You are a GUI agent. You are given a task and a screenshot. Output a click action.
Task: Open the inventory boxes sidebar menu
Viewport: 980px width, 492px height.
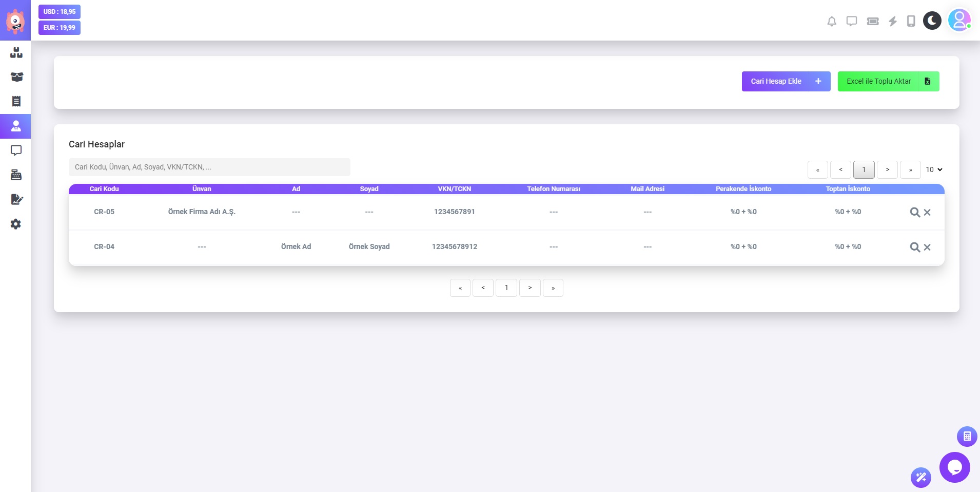16,52
